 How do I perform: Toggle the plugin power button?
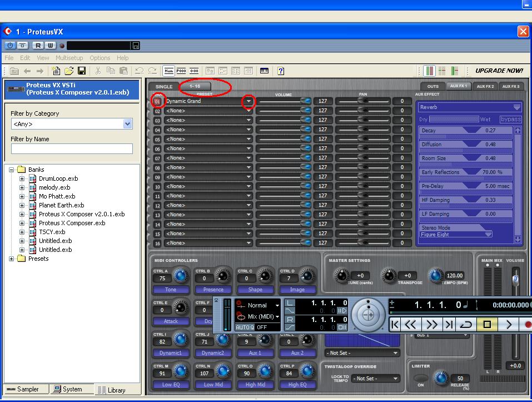point(10,46)
